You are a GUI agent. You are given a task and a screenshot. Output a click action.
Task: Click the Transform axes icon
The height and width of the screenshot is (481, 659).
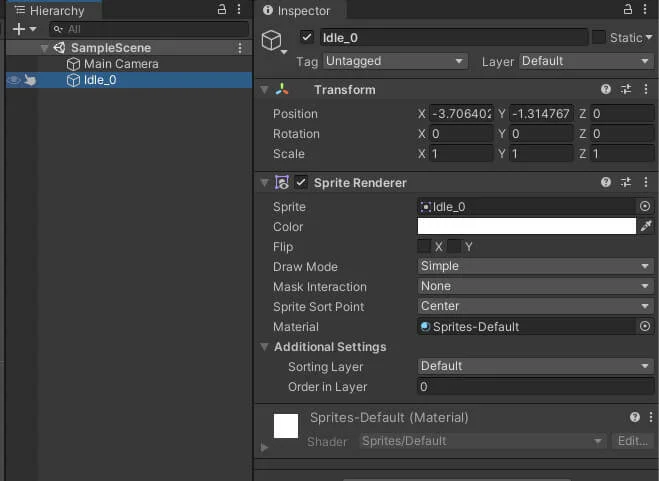click(x=282, y=89)
